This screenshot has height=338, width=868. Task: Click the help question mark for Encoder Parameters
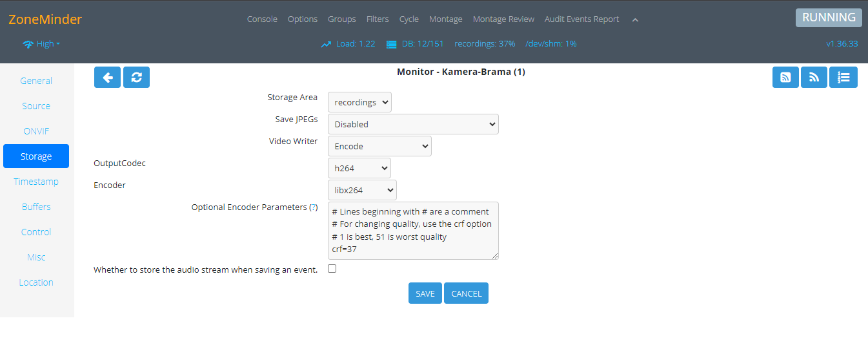coord(314,207)
